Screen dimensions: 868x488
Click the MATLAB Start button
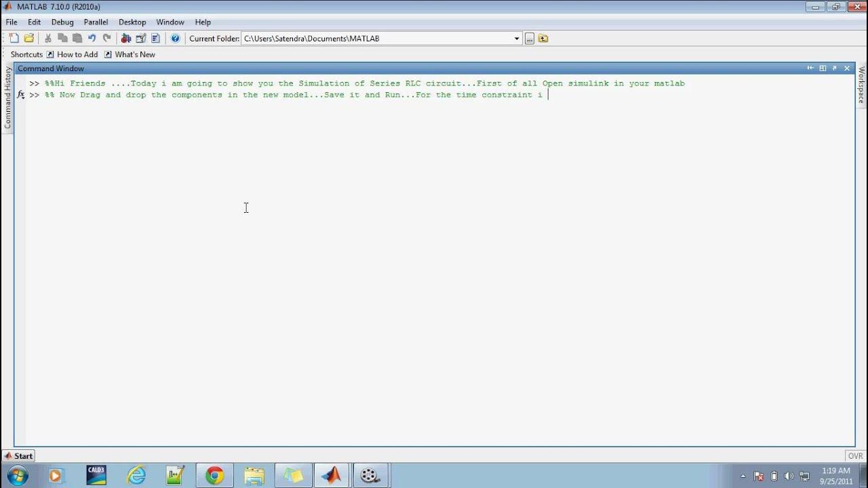tap(18, 456)
